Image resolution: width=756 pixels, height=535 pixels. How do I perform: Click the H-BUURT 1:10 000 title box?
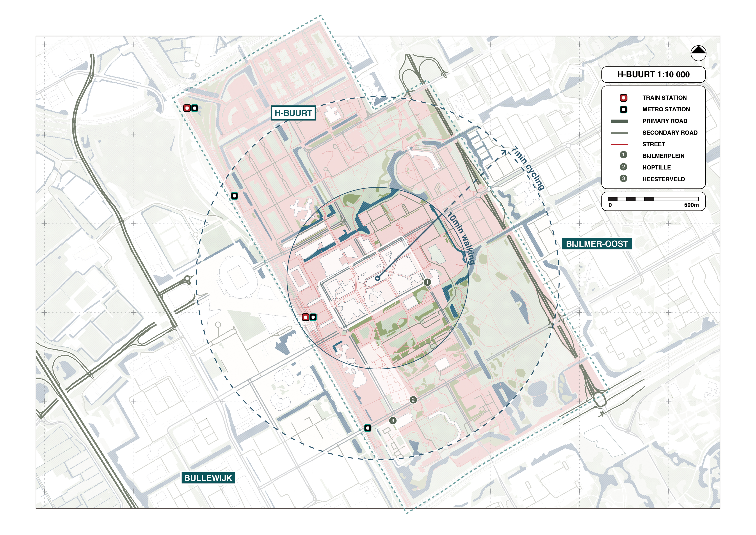653,74
